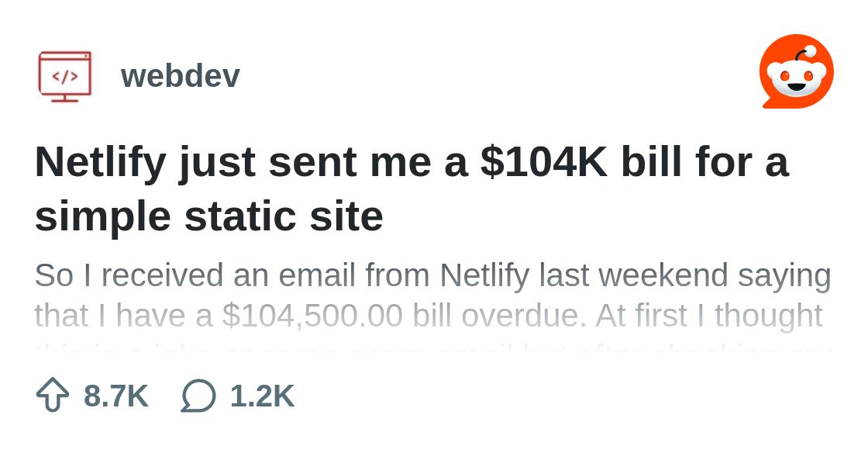Open comments via the speech bubble icon
Viewport: 868px width, 453px height.
click(198, 396)
